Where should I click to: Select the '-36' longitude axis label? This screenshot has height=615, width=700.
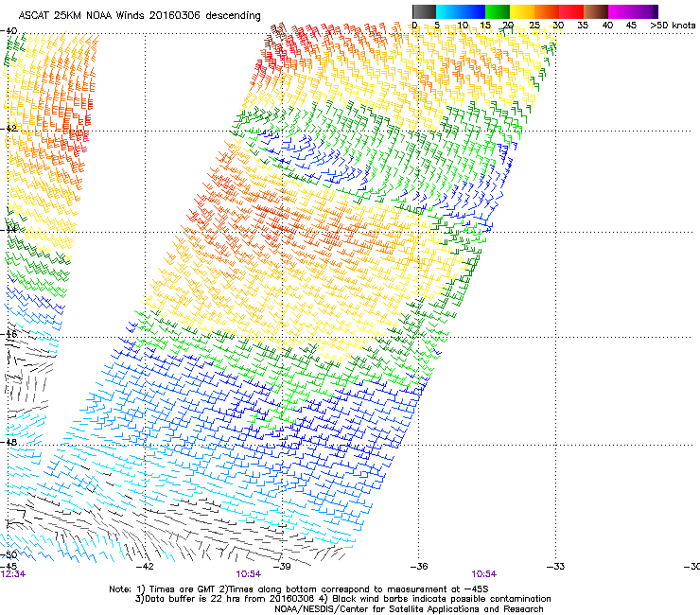click(418, 567)
